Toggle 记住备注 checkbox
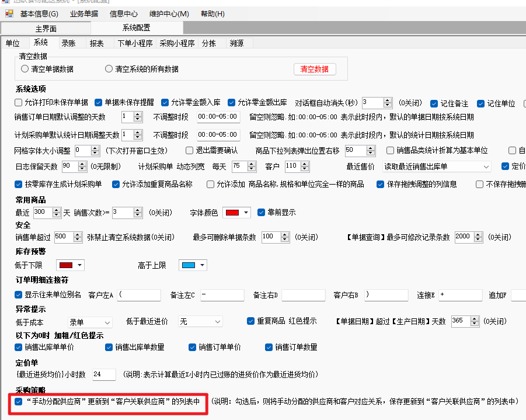This screenshot has width=526, height=420. click(x=434, y=103)
